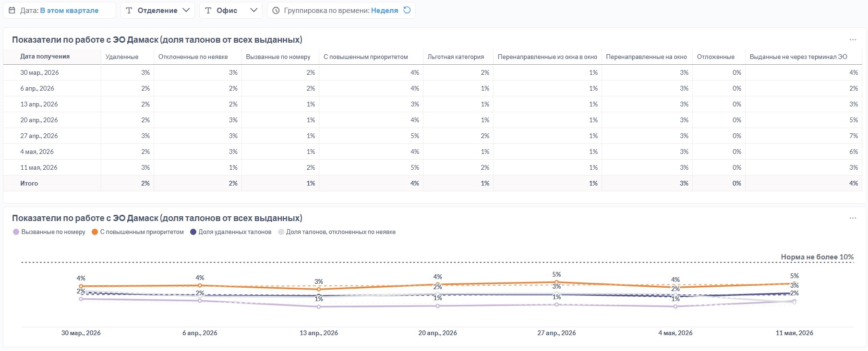Image resolution: width=868 pixels, height=351 pixels.
Task: Toggle 'С повышенным приоритетом' legend series
Action: click(x=138, y=232)
